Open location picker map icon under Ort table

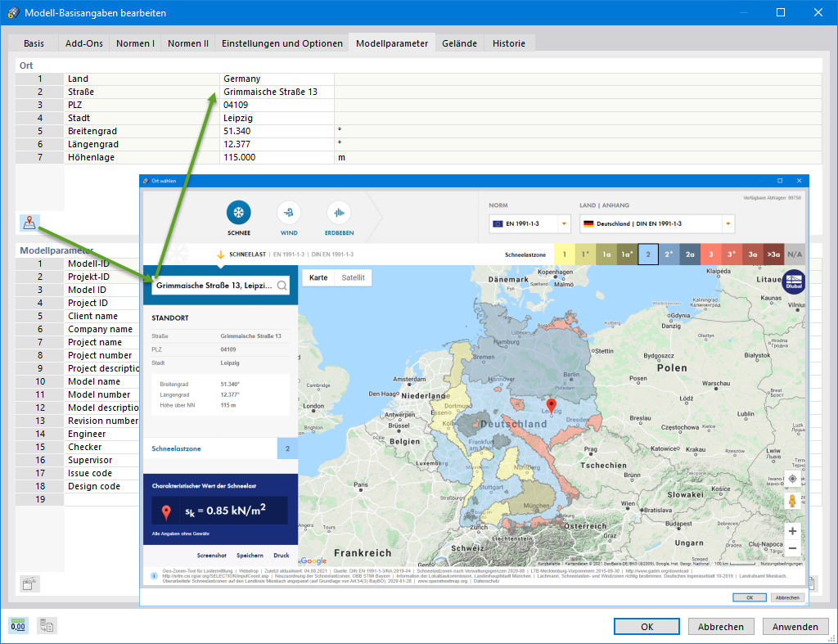click(x=29, y=223)
